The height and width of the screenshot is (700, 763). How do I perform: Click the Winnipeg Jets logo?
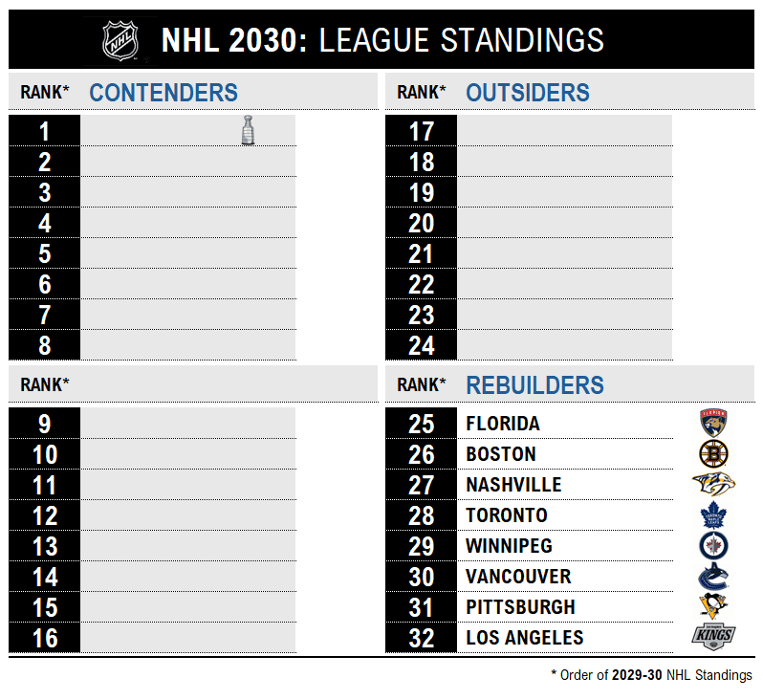tap(714, 546)
